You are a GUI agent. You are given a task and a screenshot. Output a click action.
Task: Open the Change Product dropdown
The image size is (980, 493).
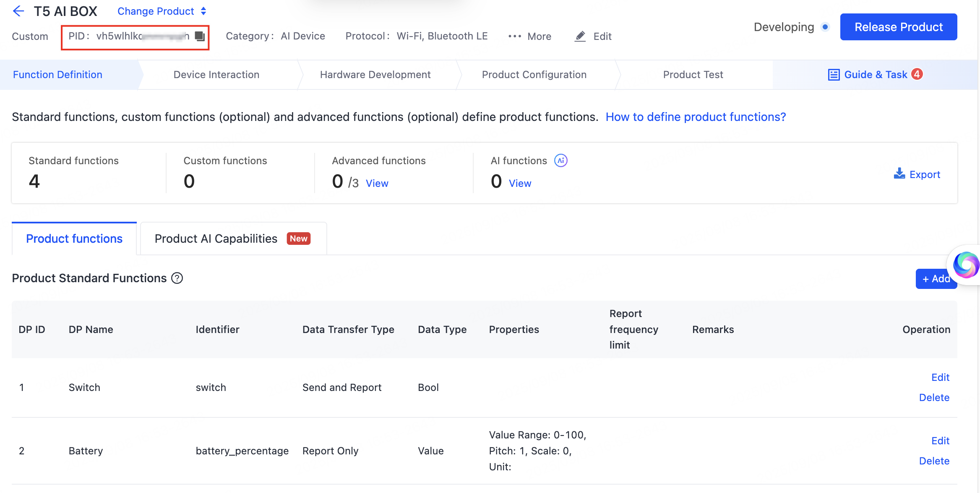(x=162, y=11)
